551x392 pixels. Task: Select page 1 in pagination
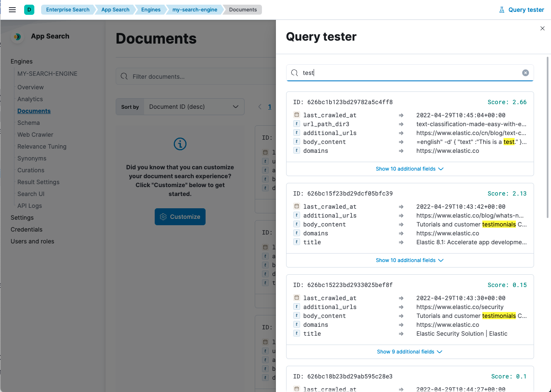pos(270,107)
